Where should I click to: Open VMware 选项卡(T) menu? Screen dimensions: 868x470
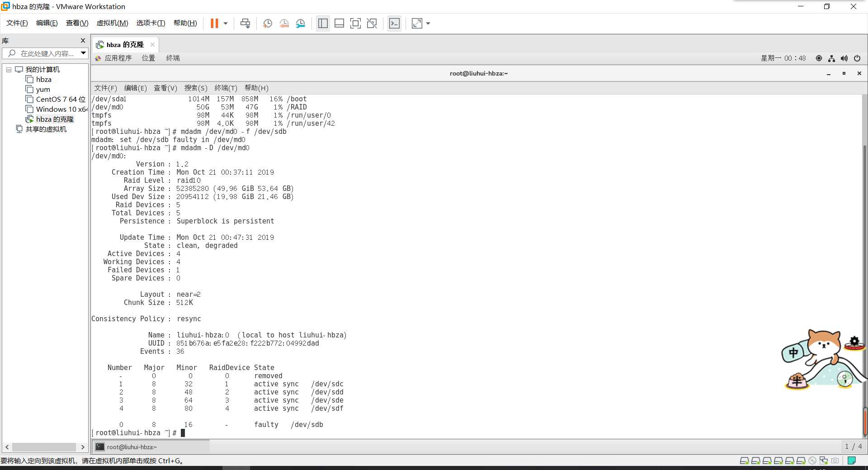(x=151, y=23)
